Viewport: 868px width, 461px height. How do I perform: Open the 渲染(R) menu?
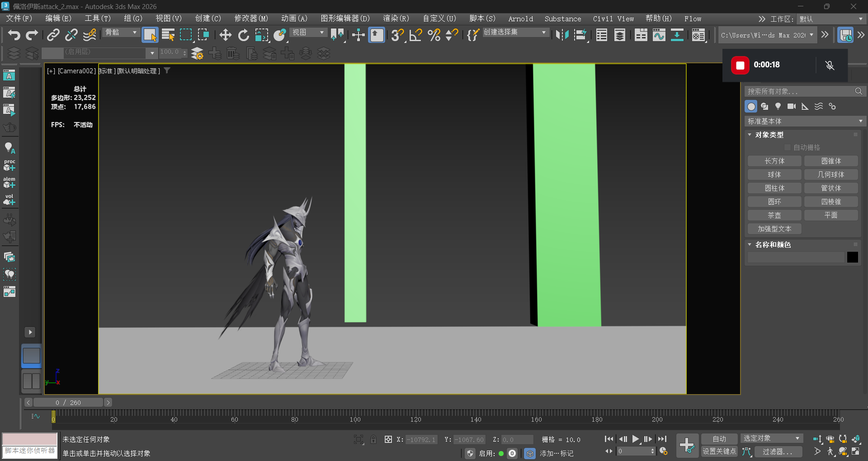(396, 19)
